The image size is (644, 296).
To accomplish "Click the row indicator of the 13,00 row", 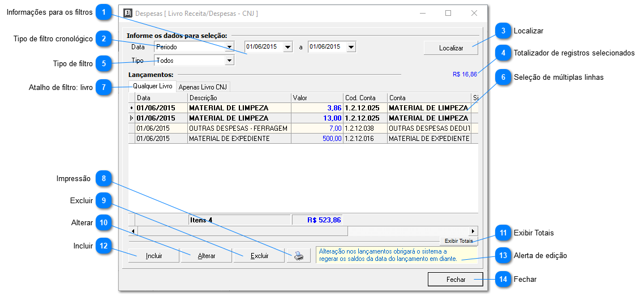I will pos(132,118).
